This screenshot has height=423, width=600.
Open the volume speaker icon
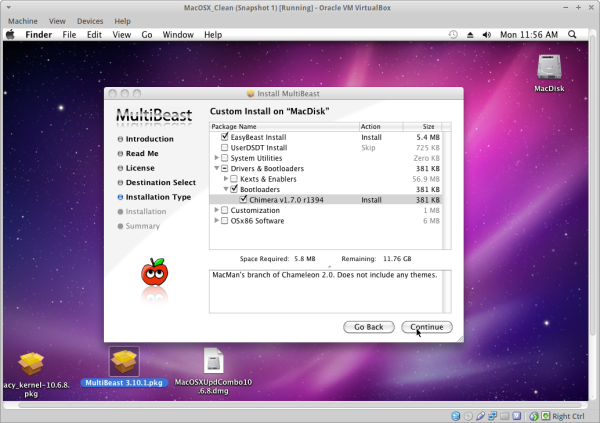click(487, 35)
